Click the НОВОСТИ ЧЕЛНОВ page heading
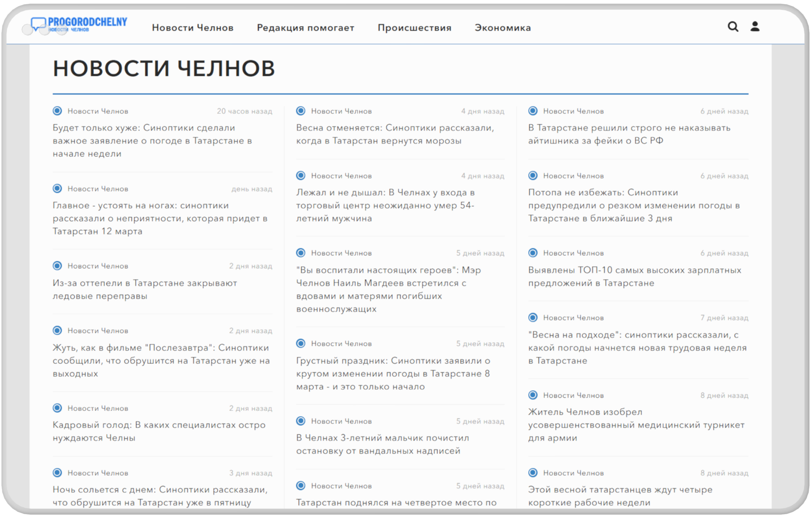 (x=164, y=68)
